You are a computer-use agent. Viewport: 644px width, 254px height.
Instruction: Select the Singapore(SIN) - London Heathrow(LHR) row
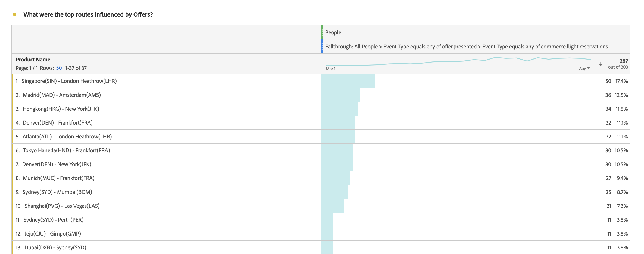tap(321, 81)
